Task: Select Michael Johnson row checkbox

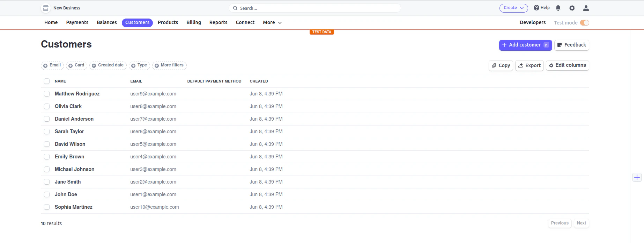Action: 47,169
